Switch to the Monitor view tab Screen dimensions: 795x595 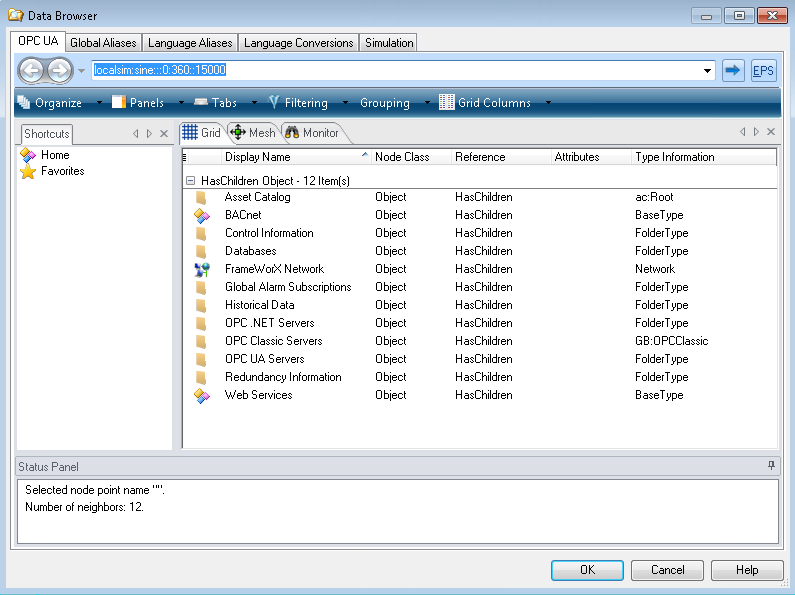click(x=312, y=133)
